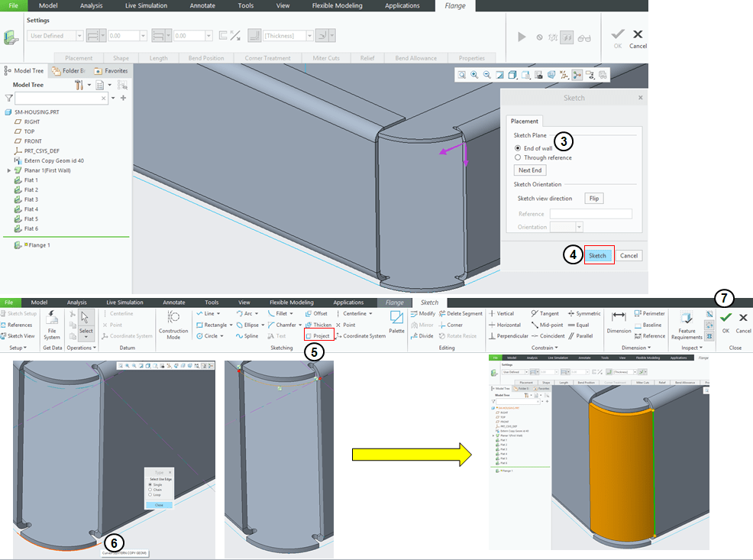Select the End of wall radio button

tap(519, 147)
